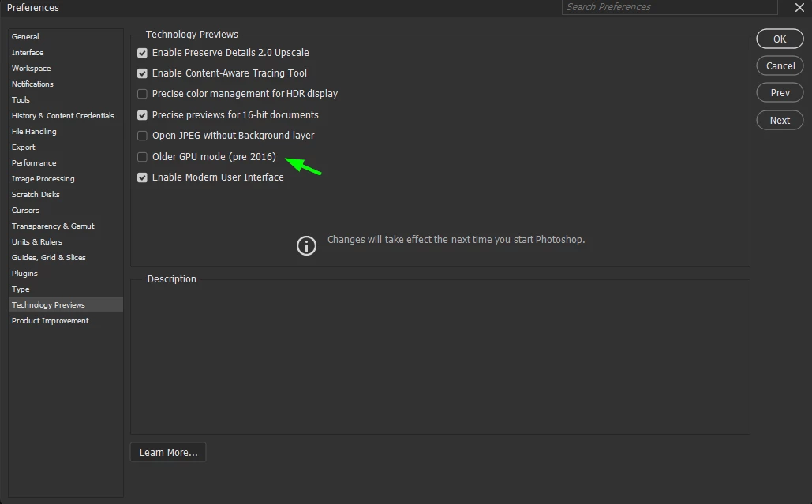Confirm changes with OK button

(x=780, y=39)
